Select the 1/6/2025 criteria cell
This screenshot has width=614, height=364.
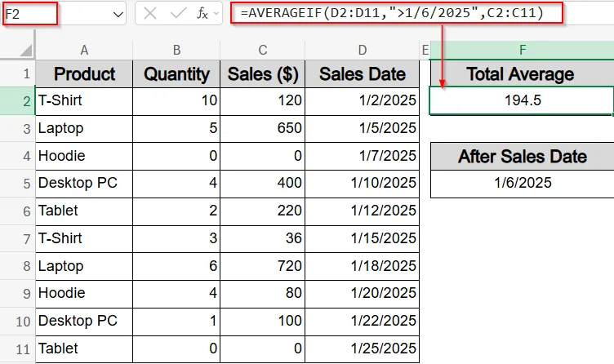[x=522, y=183]
